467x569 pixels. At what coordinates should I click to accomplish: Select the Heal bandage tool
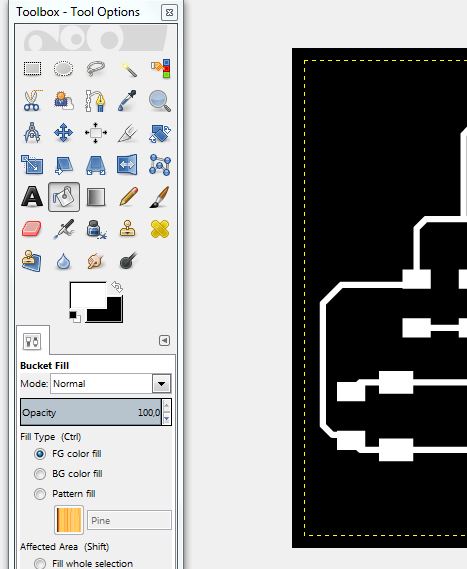(x=160, y=229)
